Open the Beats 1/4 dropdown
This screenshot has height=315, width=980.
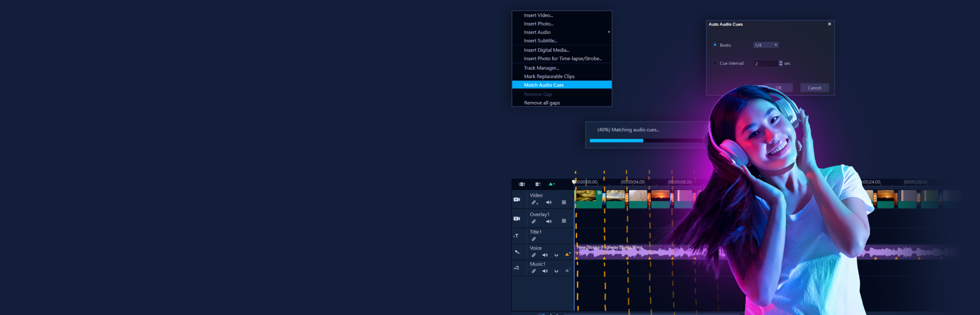point(766,45)
